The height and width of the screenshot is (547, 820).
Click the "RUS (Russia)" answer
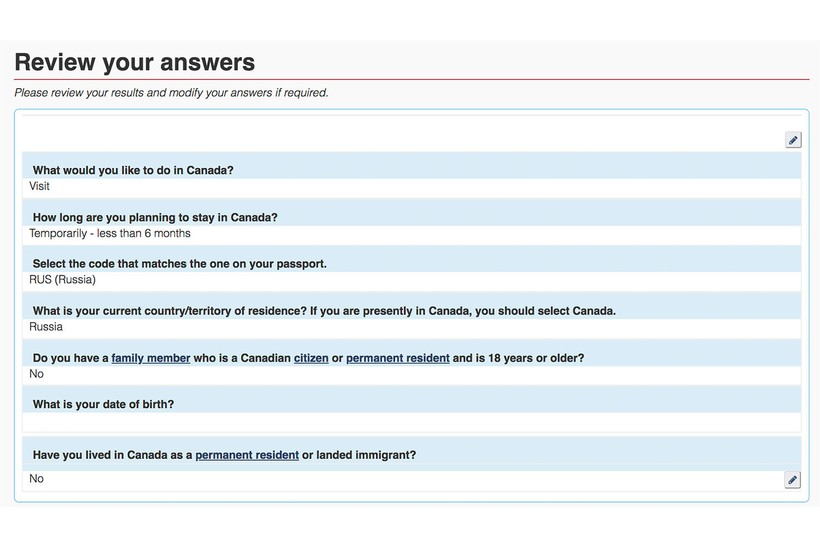[62, 280]
